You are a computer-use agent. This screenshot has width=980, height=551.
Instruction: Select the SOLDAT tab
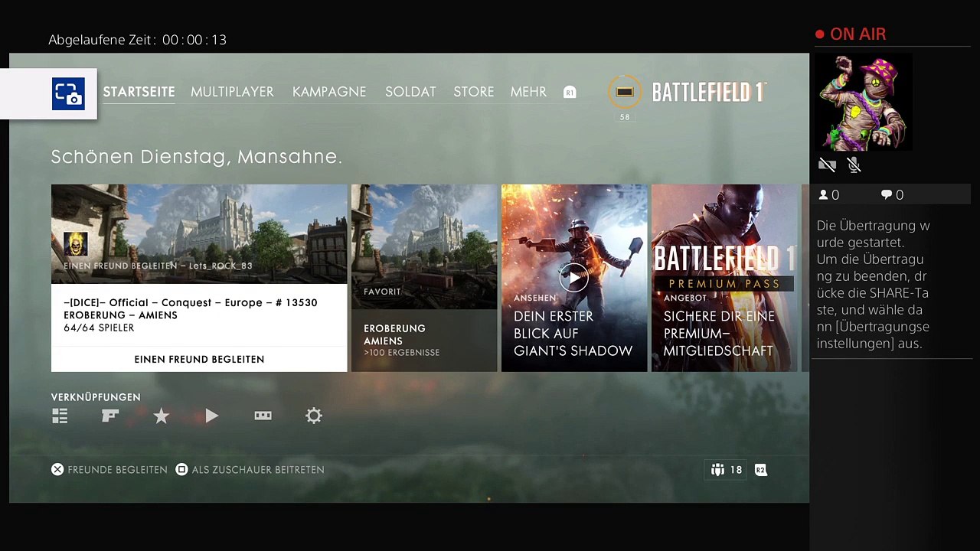tap(410, 92)
